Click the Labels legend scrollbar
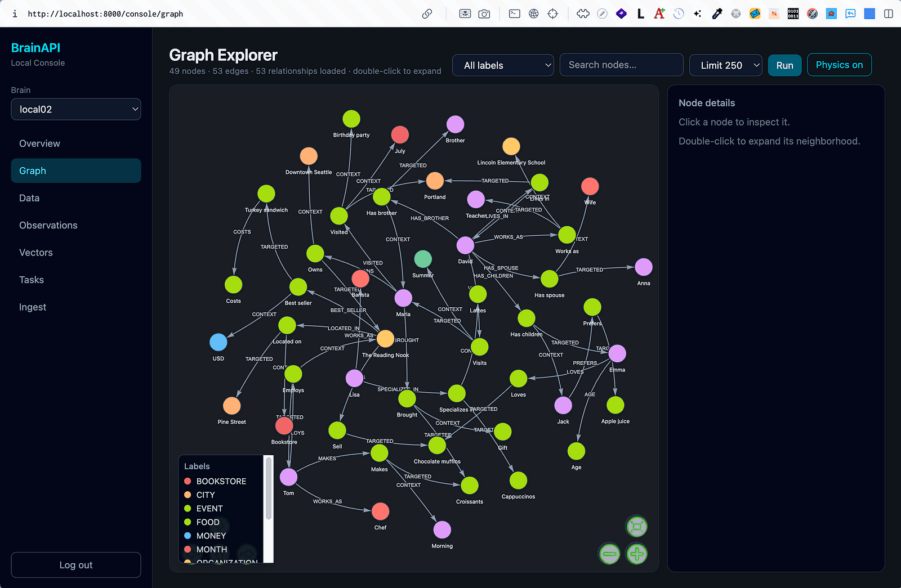Screen dimensions: 901x588 coord(269,488)
